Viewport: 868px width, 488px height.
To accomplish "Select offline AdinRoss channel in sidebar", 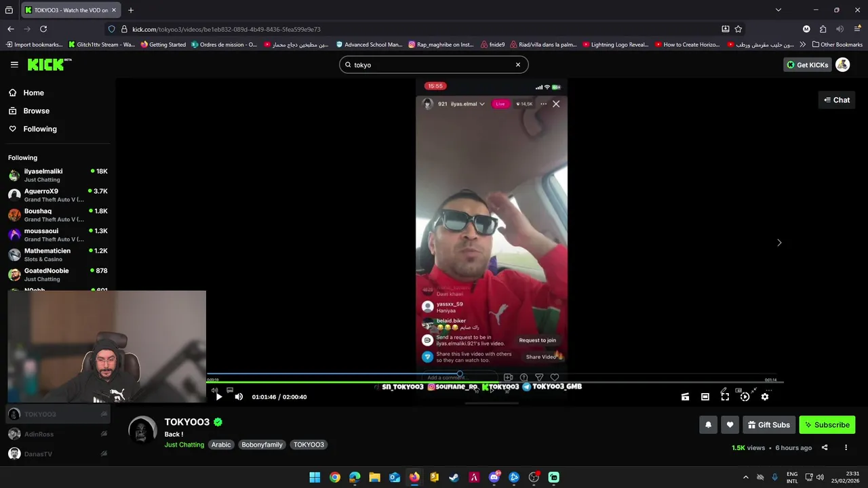I will (x=58, y=434).
